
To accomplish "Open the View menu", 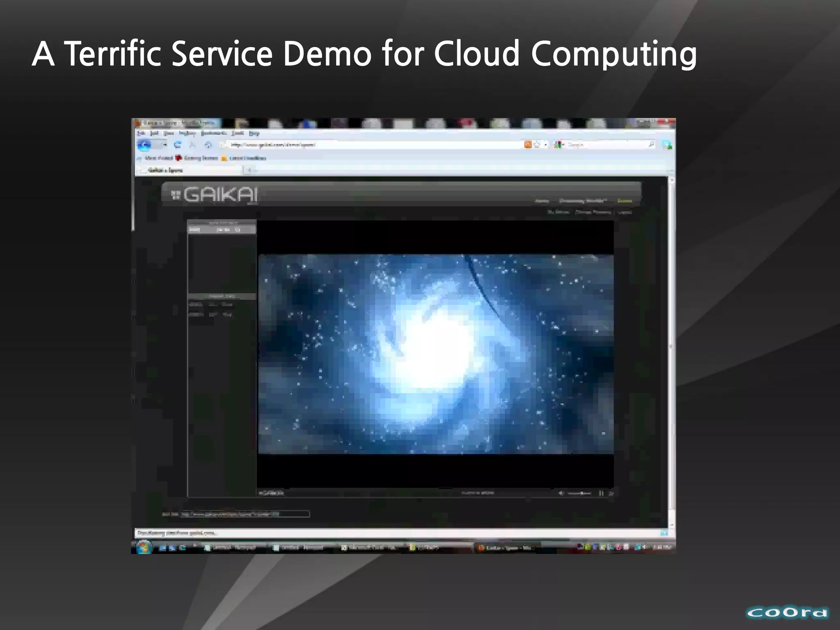I will tap(169, 133).
